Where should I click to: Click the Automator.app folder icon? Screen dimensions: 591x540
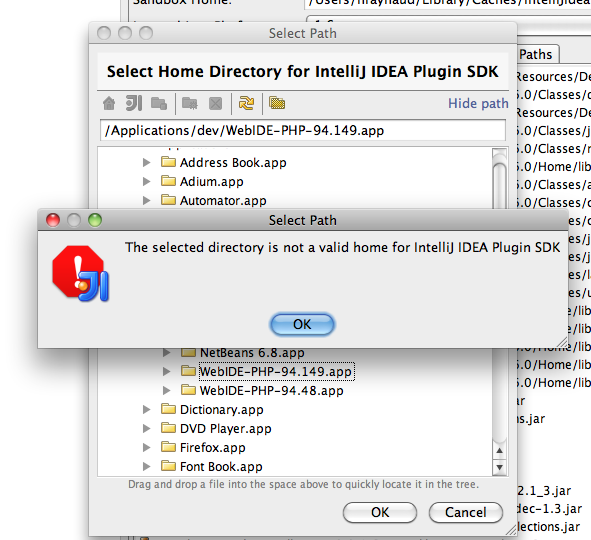coord(168,200)
